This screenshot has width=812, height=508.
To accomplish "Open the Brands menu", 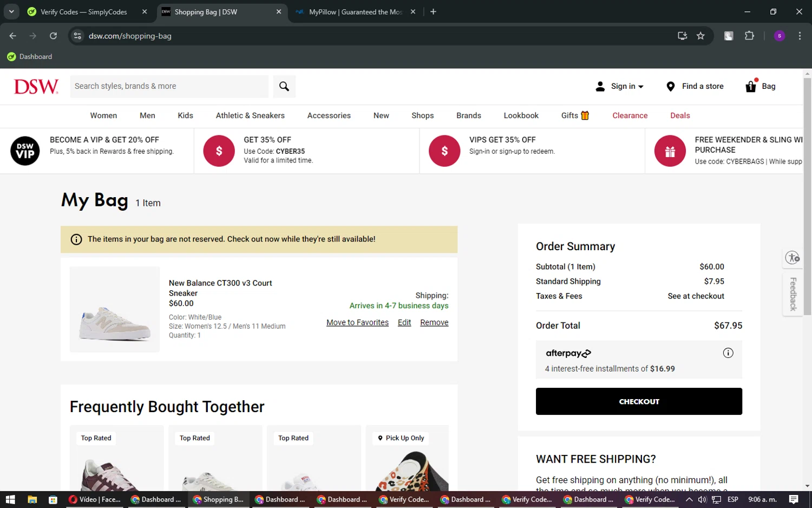I will click(x=469, y=116).
